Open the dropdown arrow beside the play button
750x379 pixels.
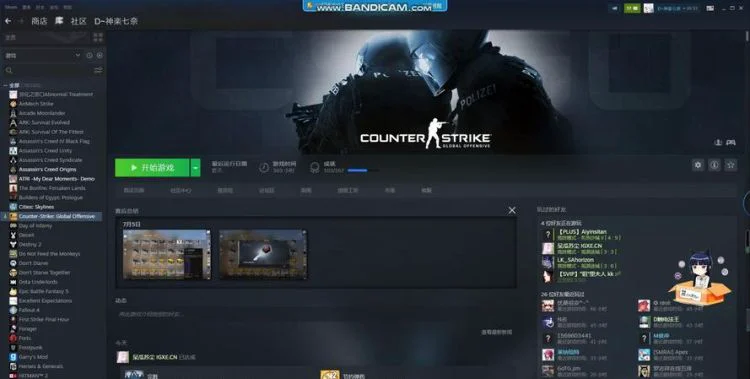[x=195, y=167]
